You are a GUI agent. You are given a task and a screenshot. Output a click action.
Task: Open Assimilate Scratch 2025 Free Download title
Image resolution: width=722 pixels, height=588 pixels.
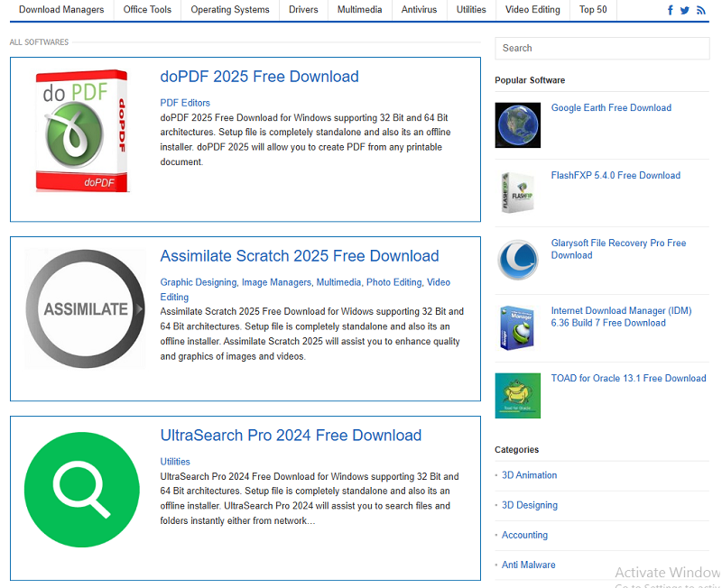(300, 256)
